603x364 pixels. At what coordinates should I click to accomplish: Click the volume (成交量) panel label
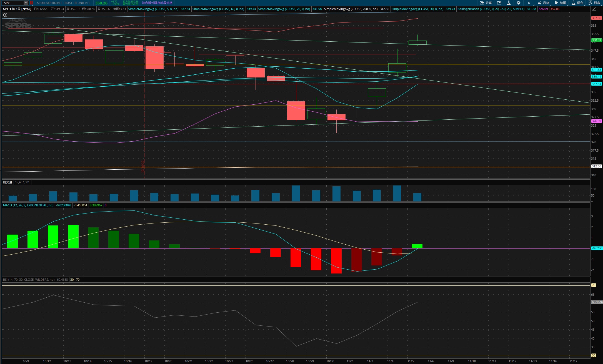click(8, 182)
